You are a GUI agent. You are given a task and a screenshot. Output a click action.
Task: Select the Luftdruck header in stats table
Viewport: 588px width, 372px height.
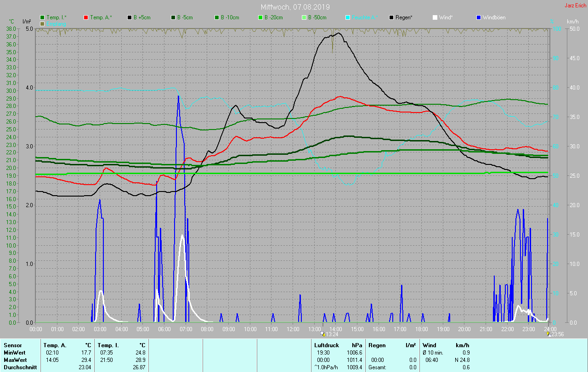click(327, 345)
